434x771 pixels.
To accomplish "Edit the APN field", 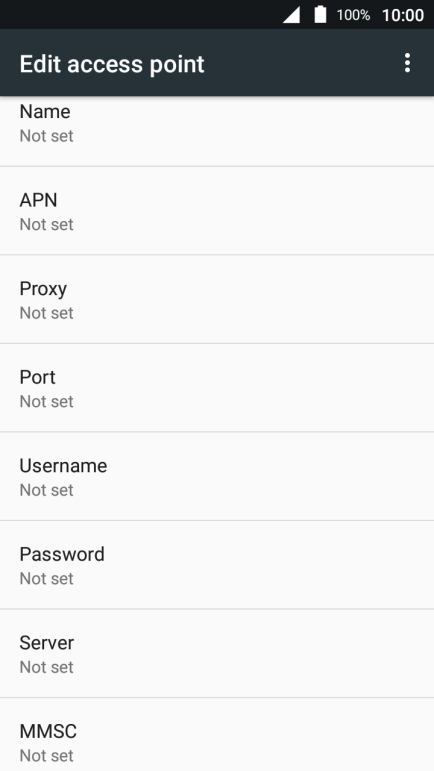I will [x=217, y=211].
